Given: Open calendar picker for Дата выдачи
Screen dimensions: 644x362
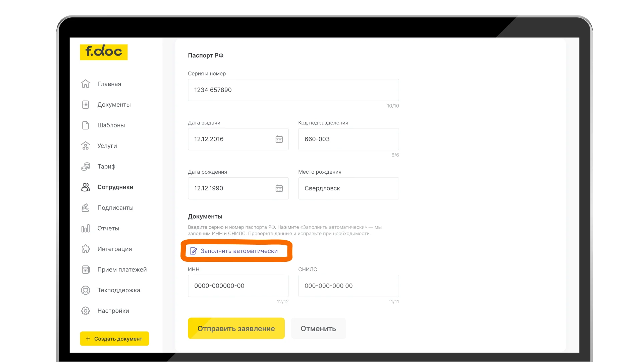Looking at the screenshot, I should click(279, 139).
